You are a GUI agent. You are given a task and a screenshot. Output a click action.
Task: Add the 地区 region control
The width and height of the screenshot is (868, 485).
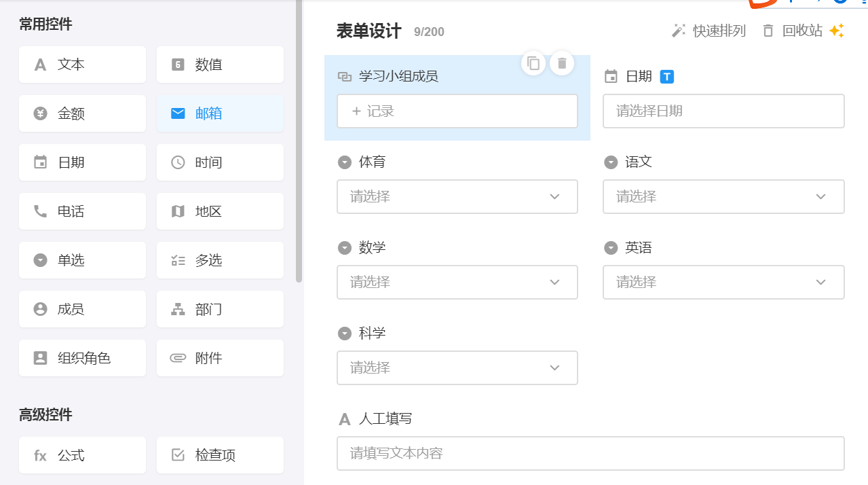[x=220, y=211]
